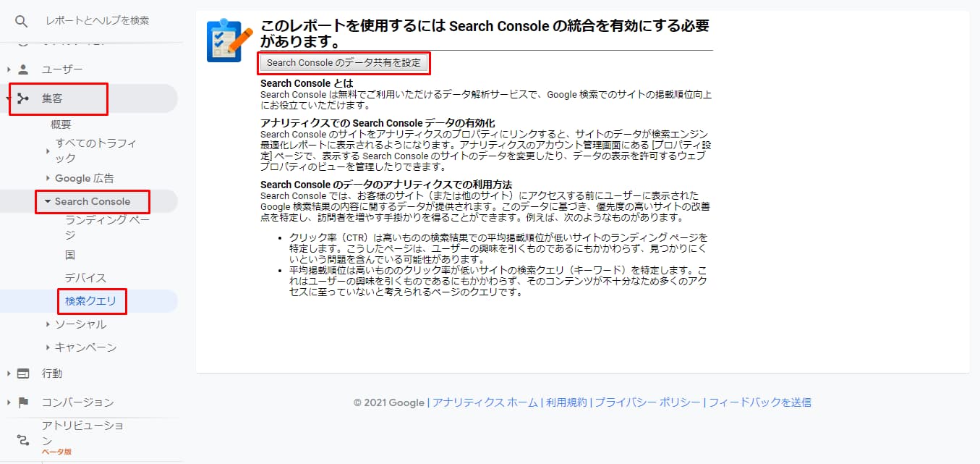Select すべてのトラフィック in sidebar

pyautogui.click(x=96, y=151)
